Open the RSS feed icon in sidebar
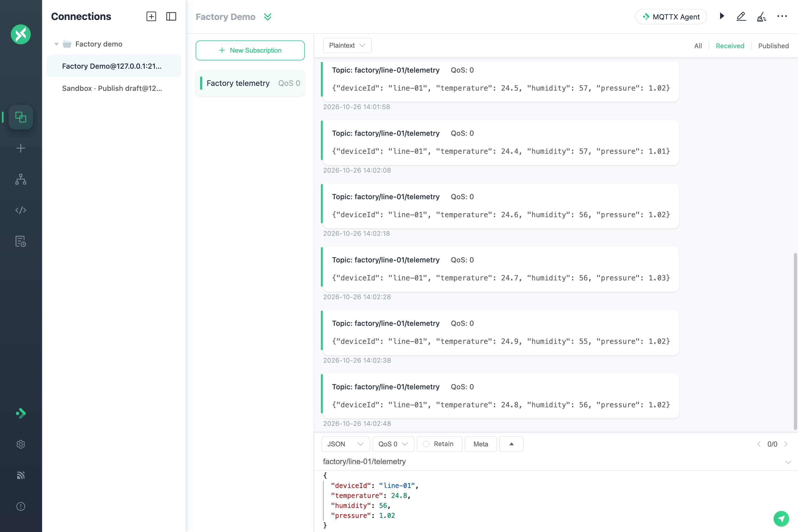Viewport: 798px width, 532px height. pos(21,475)
